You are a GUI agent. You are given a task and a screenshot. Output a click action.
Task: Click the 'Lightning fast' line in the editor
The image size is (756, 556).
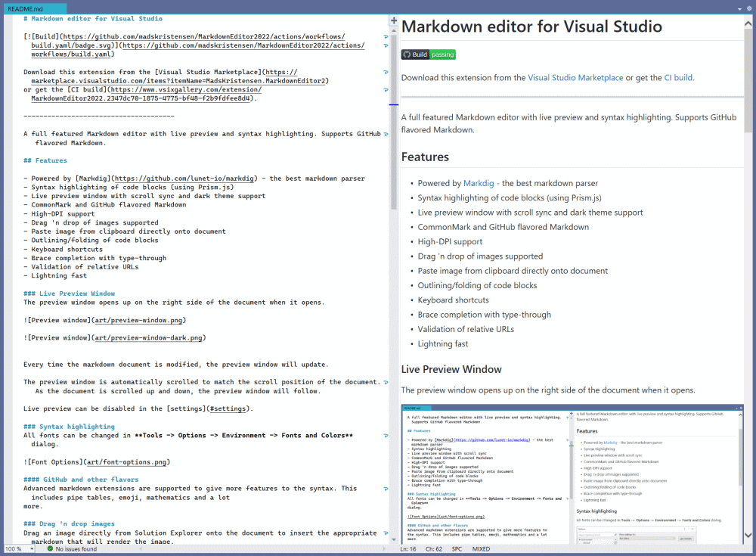[x=55, y=276]
